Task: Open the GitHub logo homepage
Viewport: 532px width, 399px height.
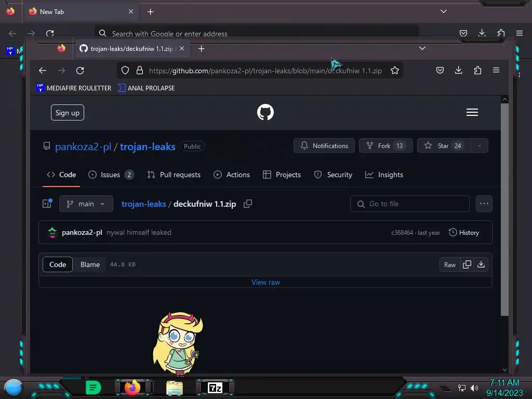Action: coord(265,112)
